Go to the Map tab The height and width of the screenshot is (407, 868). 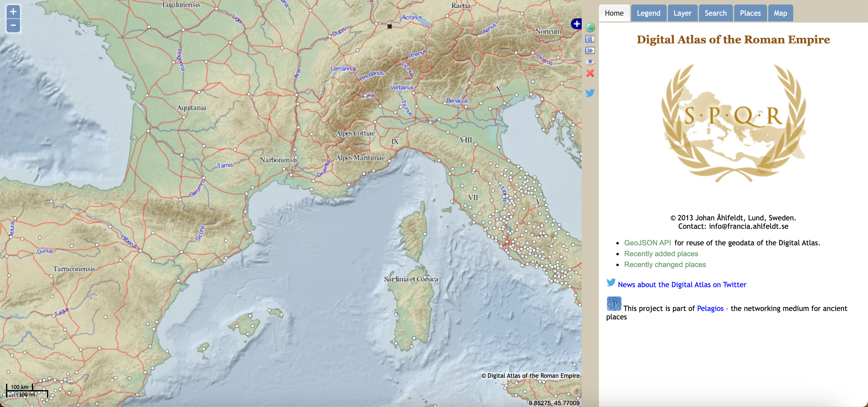[780, 13]
